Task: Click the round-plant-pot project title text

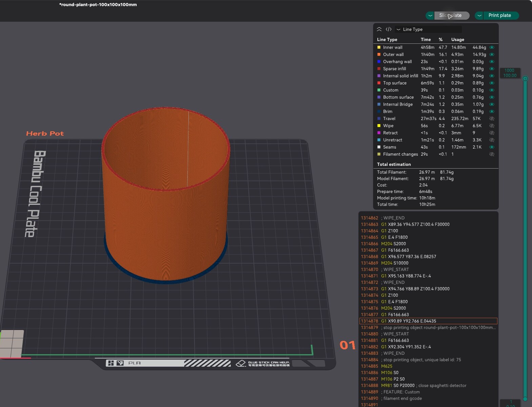Action: 98,5
